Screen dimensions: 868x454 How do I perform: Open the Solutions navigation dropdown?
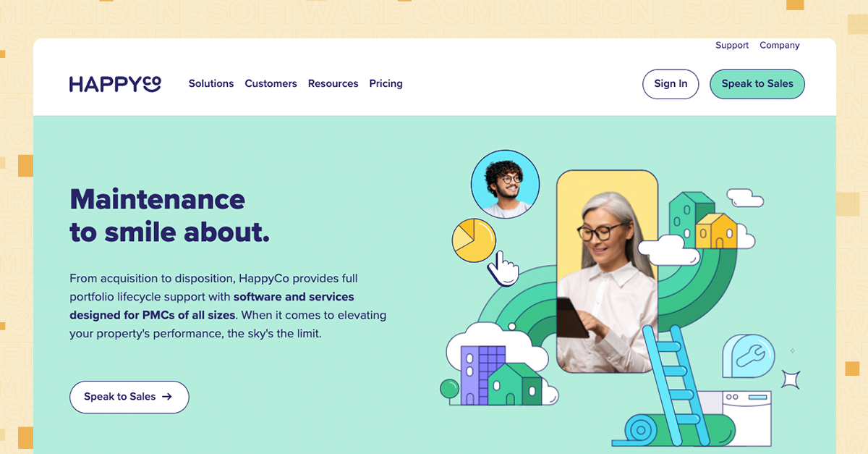tap(210, 83)
